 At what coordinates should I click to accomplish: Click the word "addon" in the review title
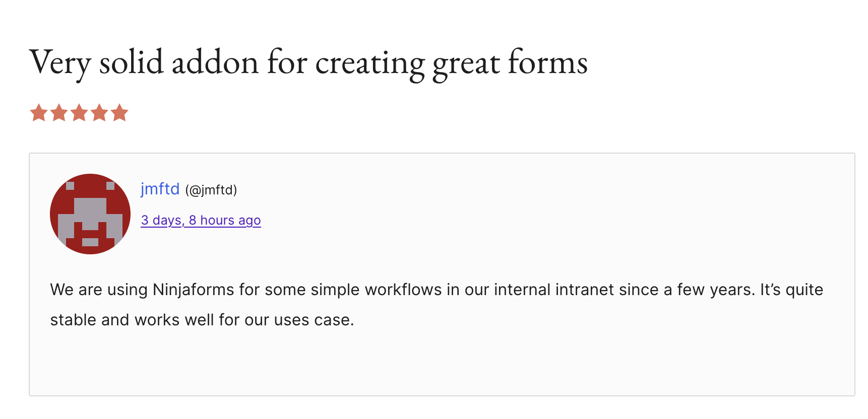215,63
